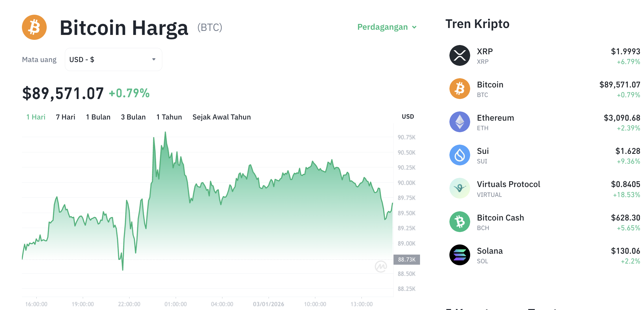Click the dropdown arrow beside Mata uang selector
The width and height of the screenshot is (644, 310).
coord(154,59)
